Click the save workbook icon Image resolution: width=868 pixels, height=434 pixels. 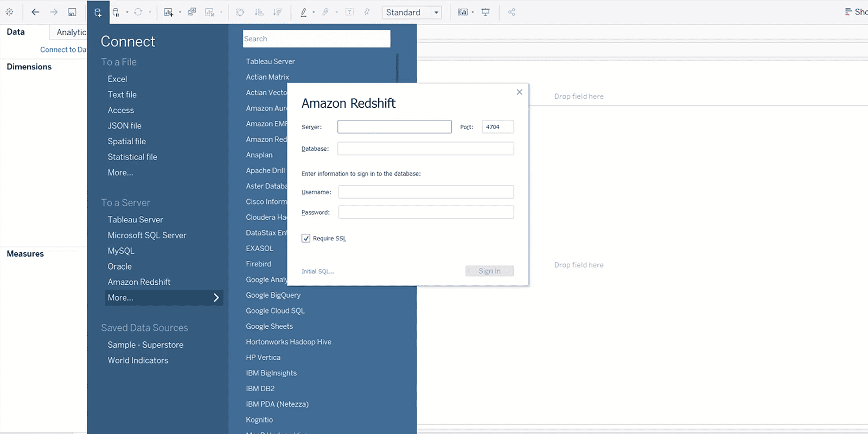tap(72, 12)
